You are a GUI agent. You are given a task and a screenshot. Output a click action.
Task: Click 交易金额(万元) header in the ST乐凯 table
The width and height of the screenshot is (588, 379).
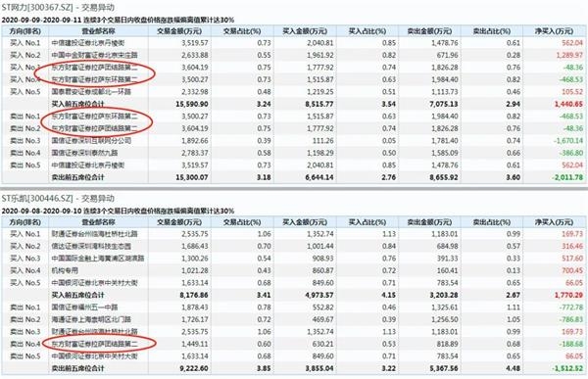179,222
